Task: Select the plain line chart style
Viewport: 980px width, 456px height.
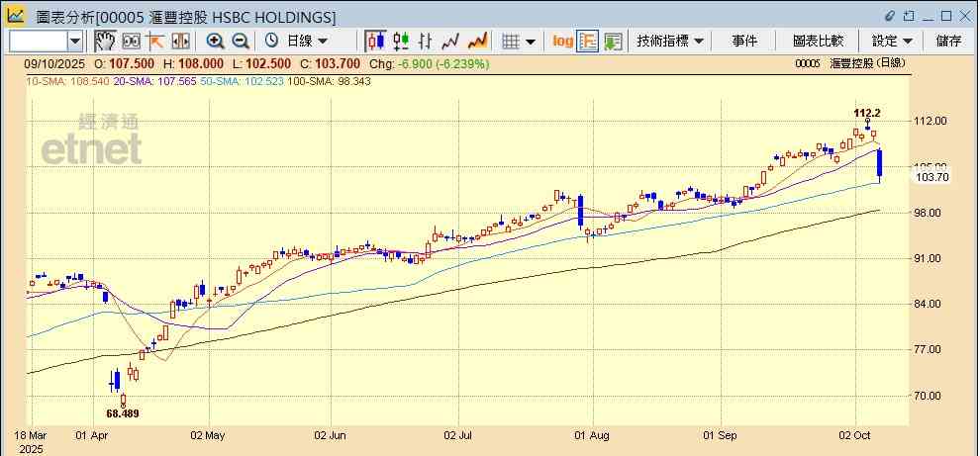Action: click(451, 41)
